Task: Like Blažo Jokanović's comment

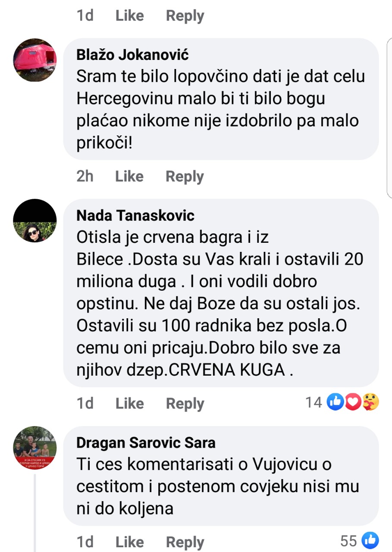Action: (x=129, y=176)
